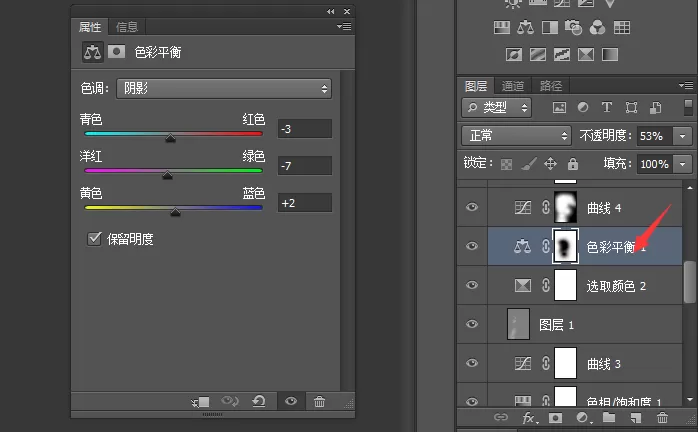The image size is (698, 432).
Task: Open the blend mode 正常 dropdown
Action: click(x=516, y=135)
